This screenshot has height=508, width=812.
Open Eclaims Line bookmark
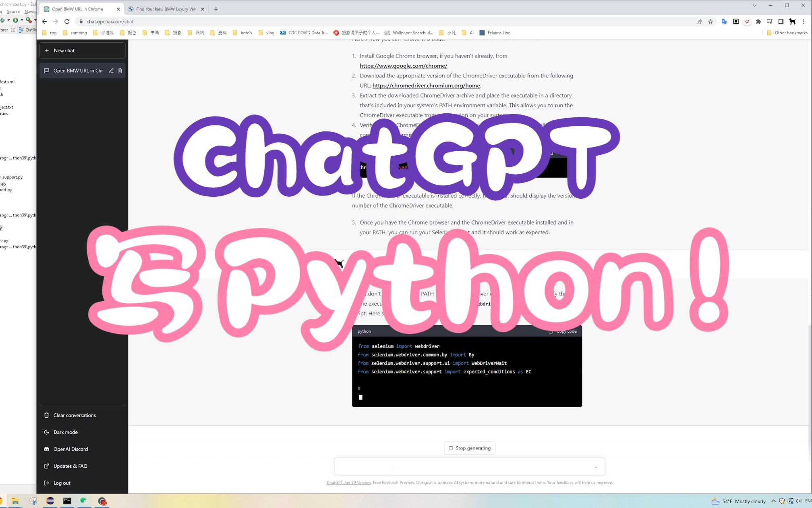point(495,33)
